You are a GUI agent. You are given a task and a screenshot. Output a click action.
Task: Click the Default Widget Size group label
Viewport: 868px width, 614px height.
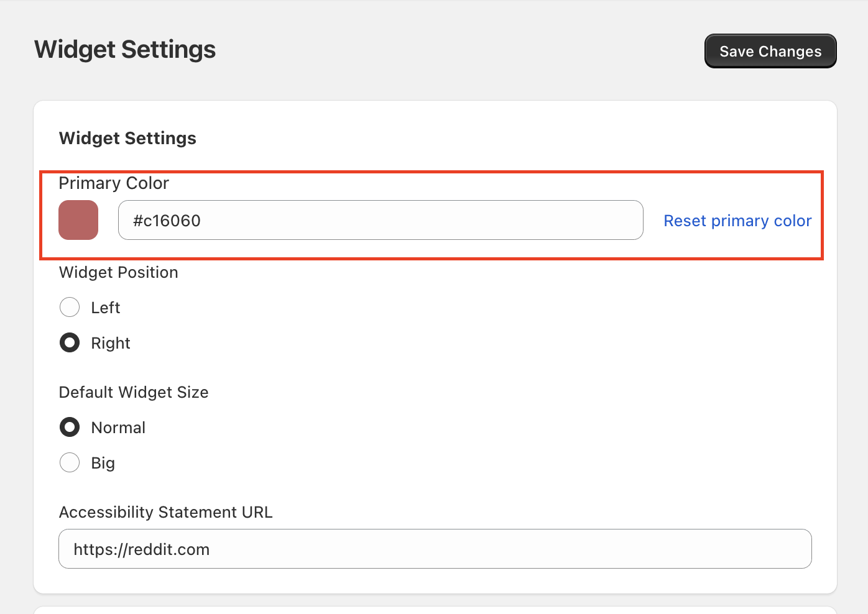pyautogui.click(x=134, y=392)
